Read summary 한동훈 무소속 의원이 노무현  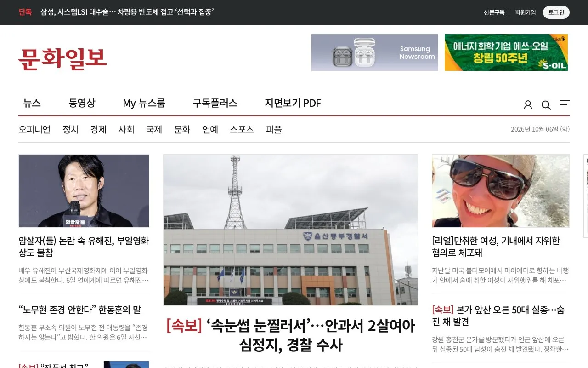pyautogui.click(x=84, y=333)
